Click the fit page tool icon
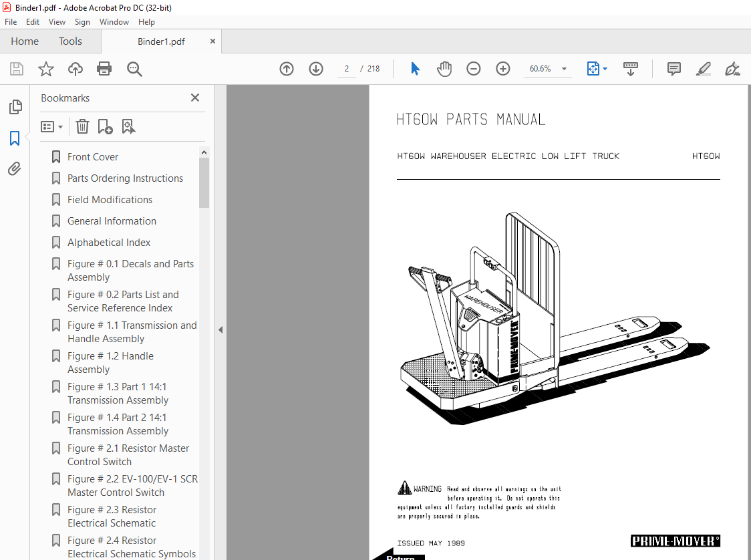Screen dimensions: 751x560 point(593,69)
